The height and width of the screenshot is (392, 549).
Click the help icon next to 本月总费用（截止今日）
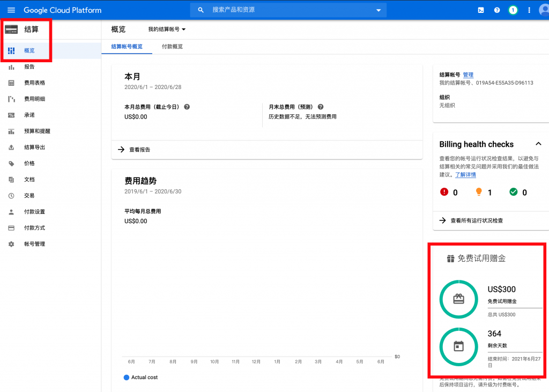(x=187, y=107)
